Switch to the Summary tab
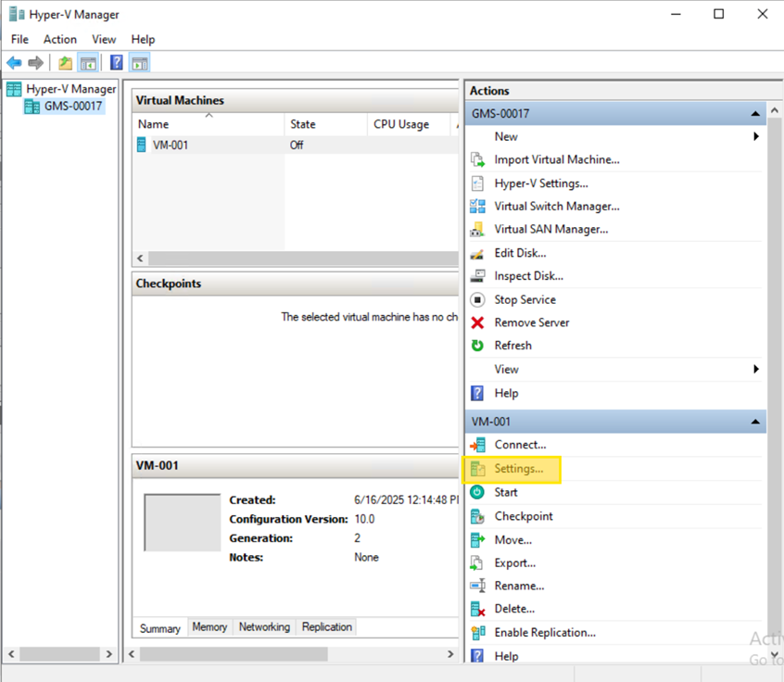Screen dimensions: 784x682 coord(160,628)
